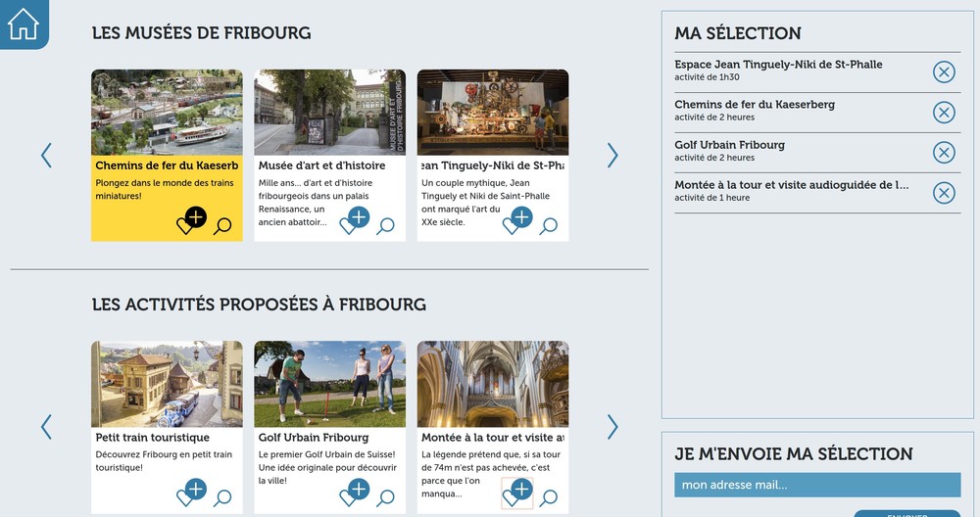Viewport: 980px width, 517px height.
Task: Add Tinguely-Niki de St-Phalle museum to selection
Action: click(x=517, y=220)
